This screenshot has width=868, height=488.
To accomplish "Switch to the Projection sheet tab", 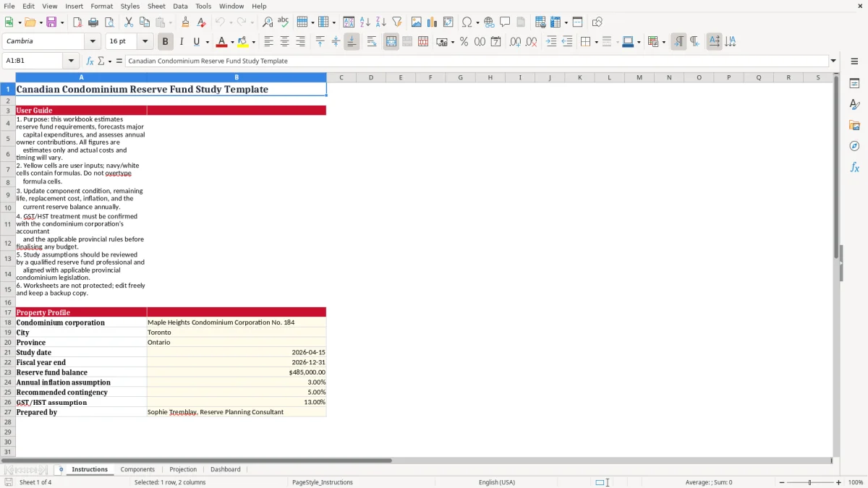I will pyautogui.click(x=183, y=469).
